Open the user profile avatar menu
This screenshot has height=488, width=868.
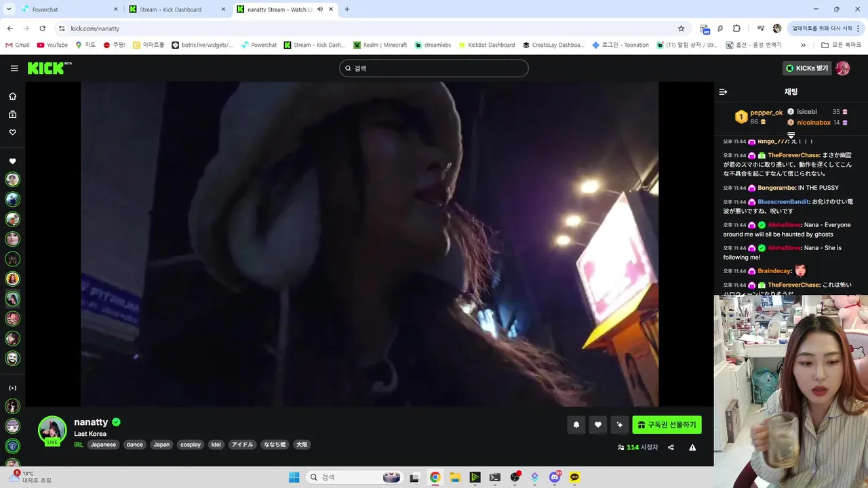tap(842, 68)
